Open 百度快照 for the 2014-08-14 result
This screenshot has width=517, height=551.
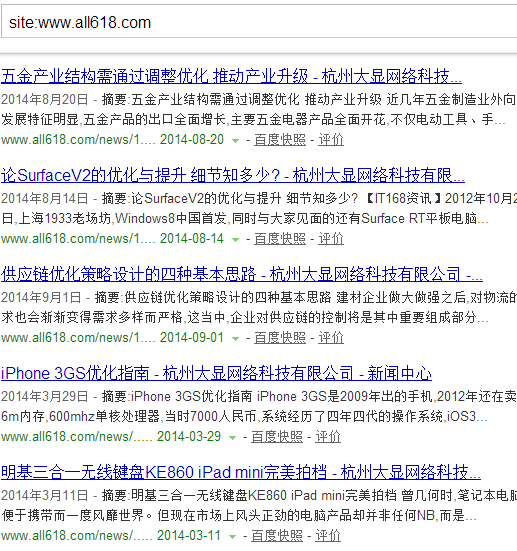[x=280, y=239]
